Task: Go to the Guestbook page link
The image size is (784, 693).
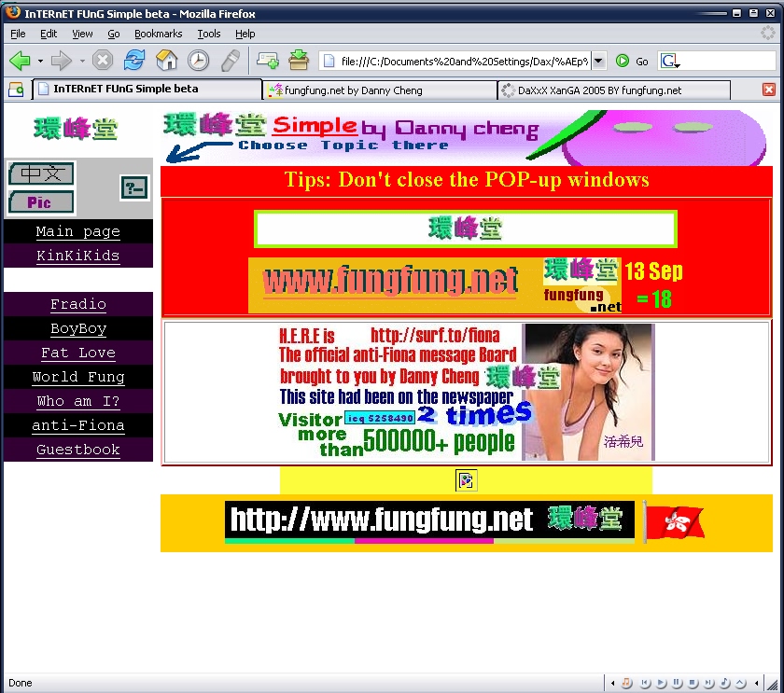Action: click(x=77, y=450)
